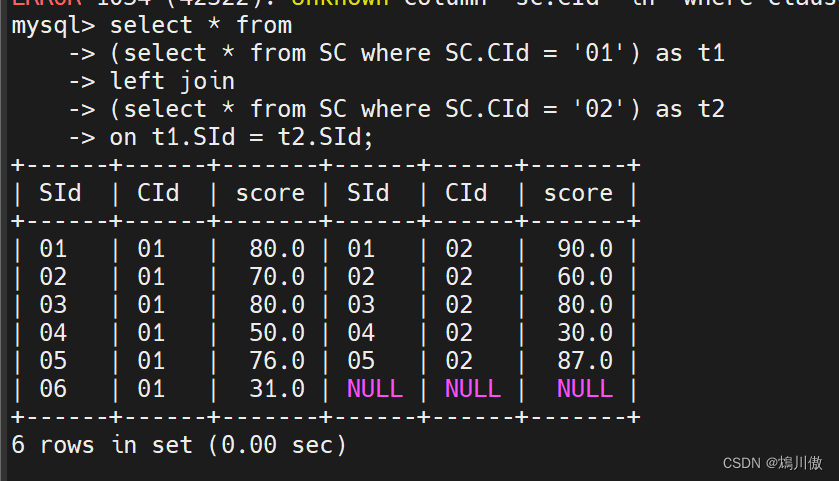Click the 60.0 score value
Image resolution: width=839 pixels, height=481 pixels.
coord(585,277)
